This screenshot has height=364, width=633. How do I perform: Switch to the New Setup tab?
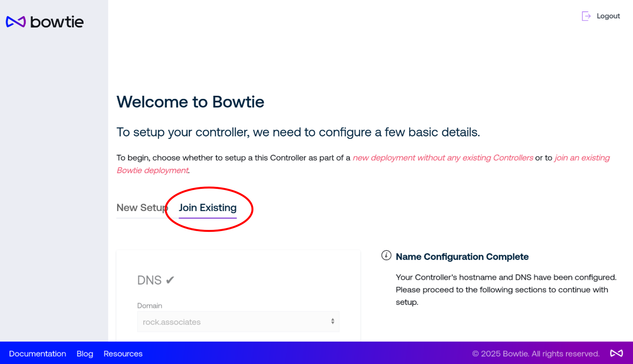(142, 208)
